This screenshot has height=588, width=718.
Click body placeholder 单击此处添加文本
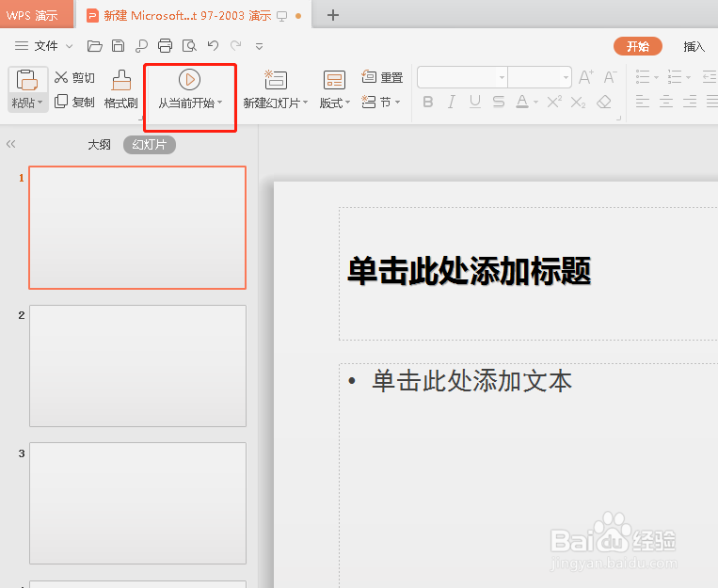pyautogui.click(x=472, y=381)
